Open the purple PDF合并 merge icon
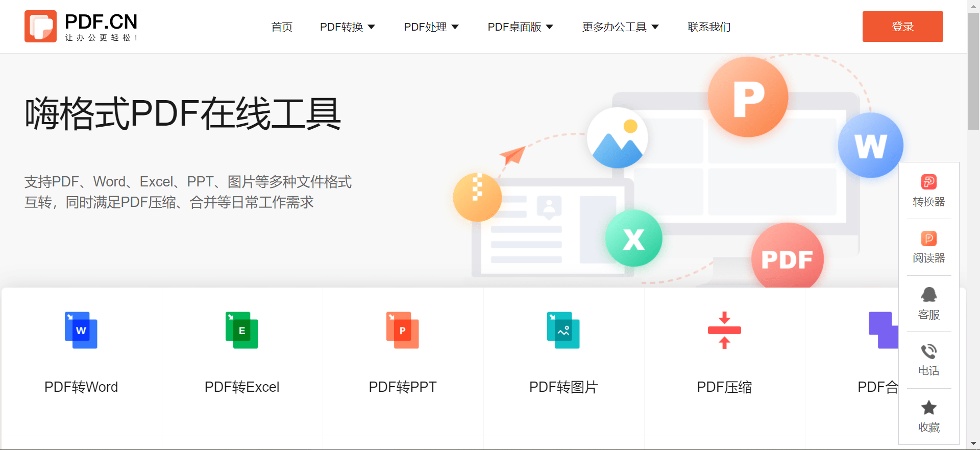Viewport: 980px width, 450px height. pos(884,330)
